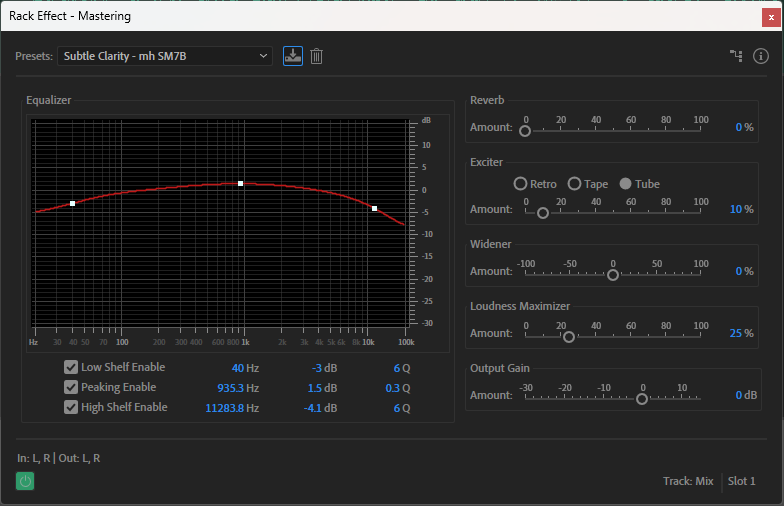Click the peaking 1.5 dB gain value
784x506 pixels.
324,388
